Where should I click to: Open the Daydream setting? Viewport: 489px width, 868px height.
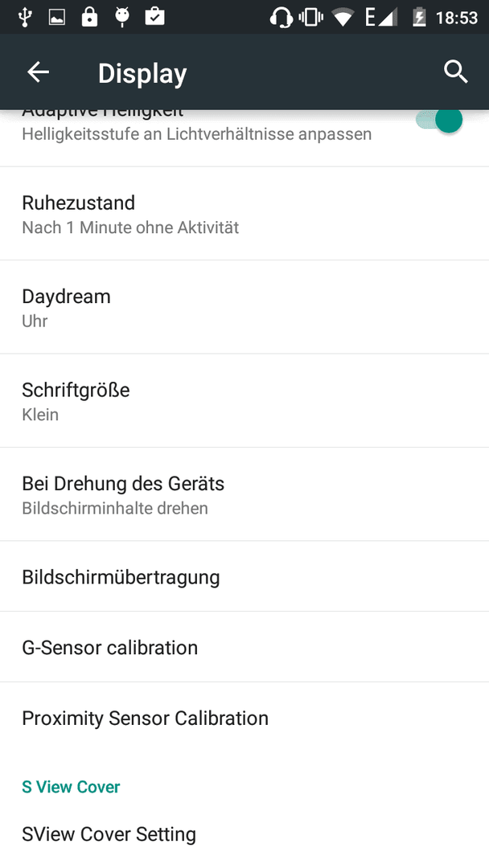pyautogui.click(x=244, y=307)
